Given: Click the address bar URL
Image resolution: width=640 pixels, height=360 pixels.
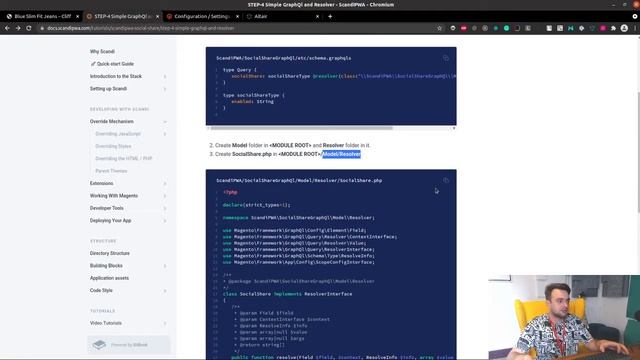Looking at the screenshot, I should pyautogui.click(x=140, y=28).
